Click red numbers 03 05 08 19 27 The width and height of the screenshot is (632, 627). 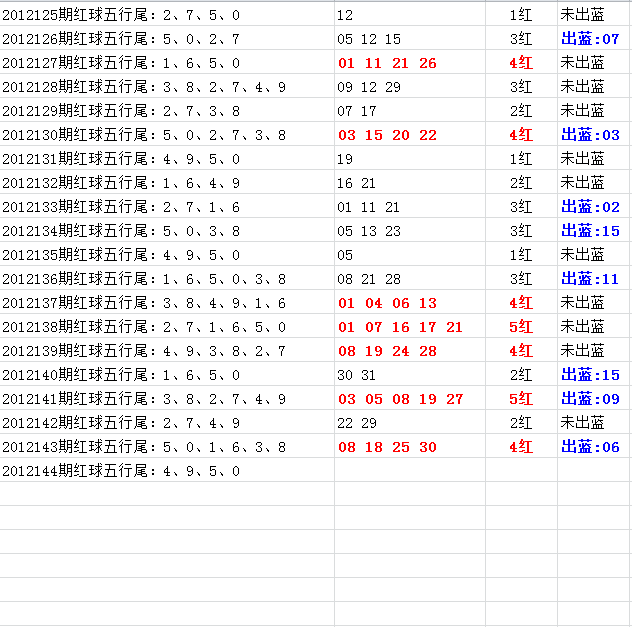400,399
